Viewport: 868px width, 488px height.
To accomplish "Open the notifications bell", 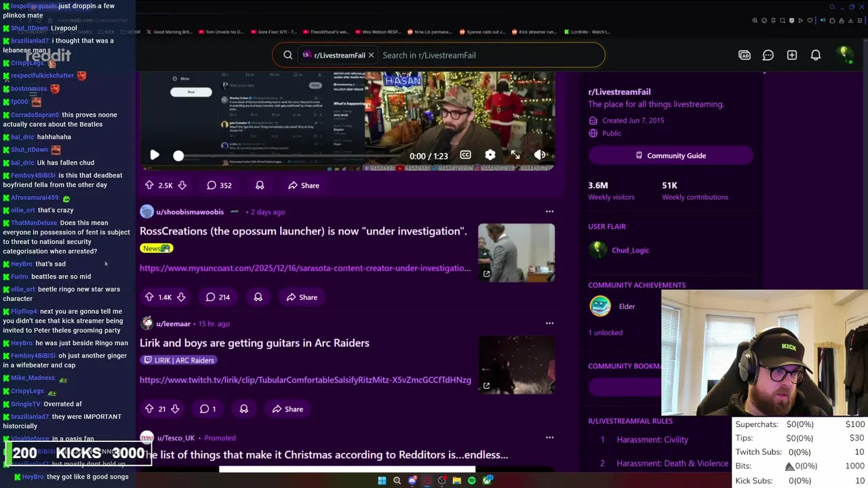I will coord(816,55).
